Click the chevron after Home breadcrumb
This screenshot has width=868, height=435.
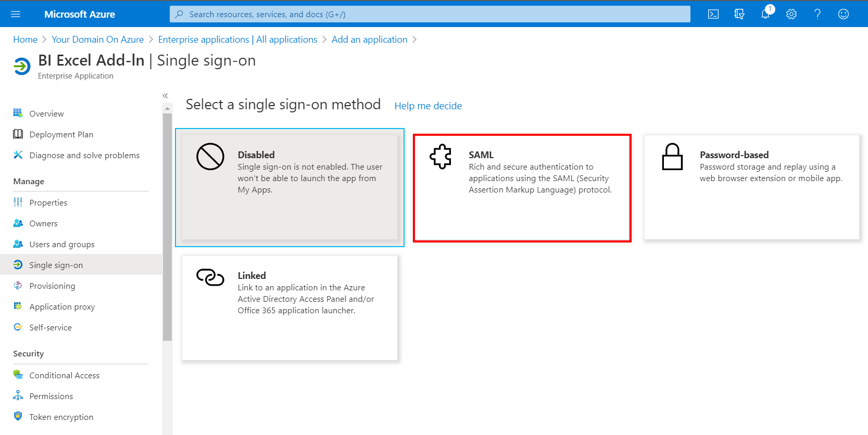[44, 40]
